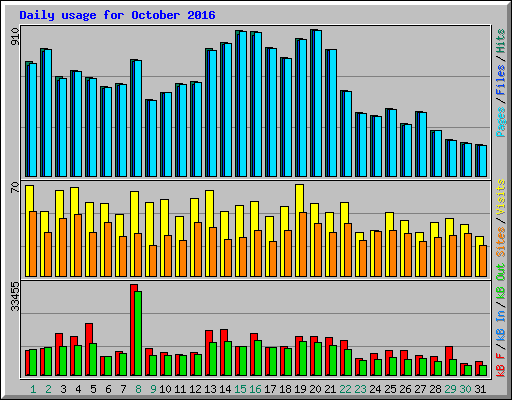The height and width of the screenshot is (400, 512).
Task: Click day label 31 on the x-axis
Action: [480, 389]
